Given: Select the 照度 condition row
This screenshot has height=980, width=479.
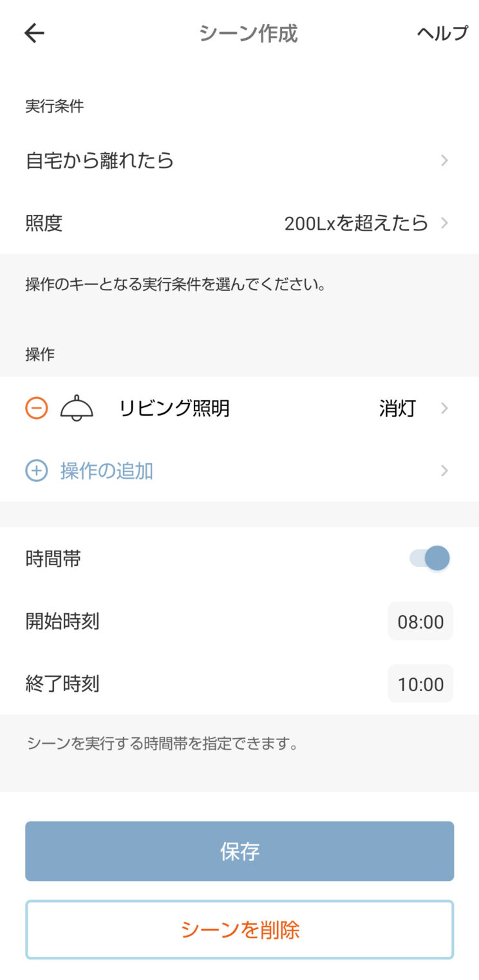Looking at the screenshot, I should pos(44,223).
